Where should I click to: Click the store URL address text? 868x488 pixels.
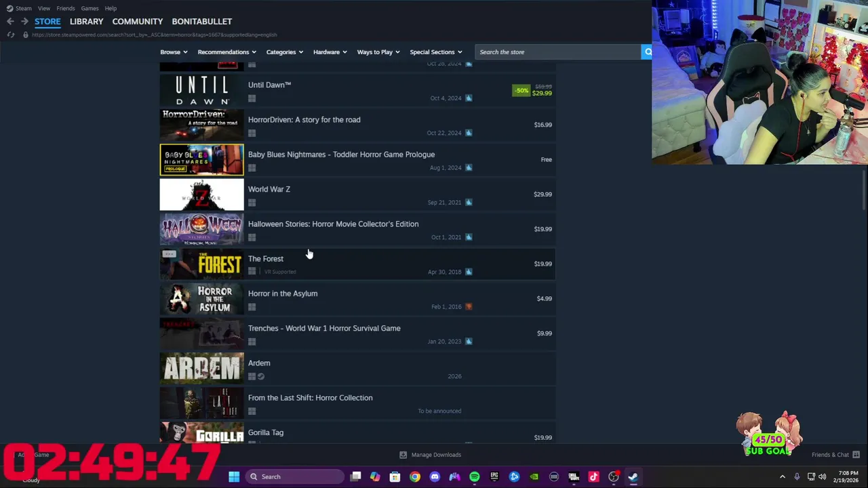(x=154, y=35)
